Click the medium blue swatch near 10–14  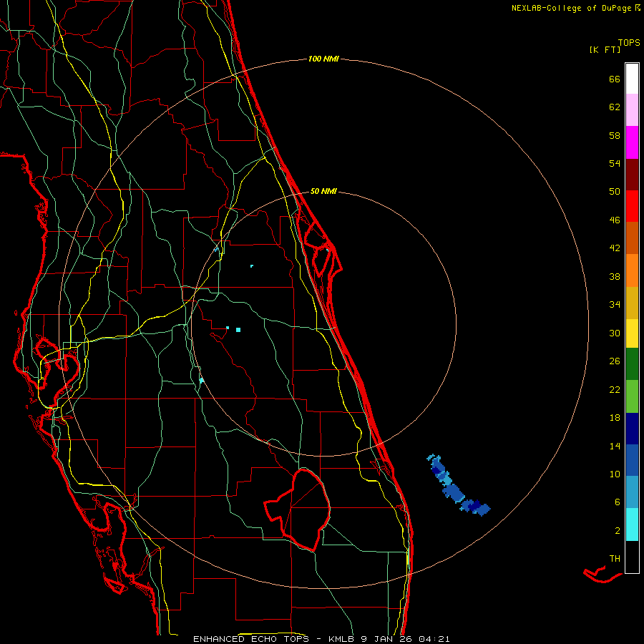[632, 460]
